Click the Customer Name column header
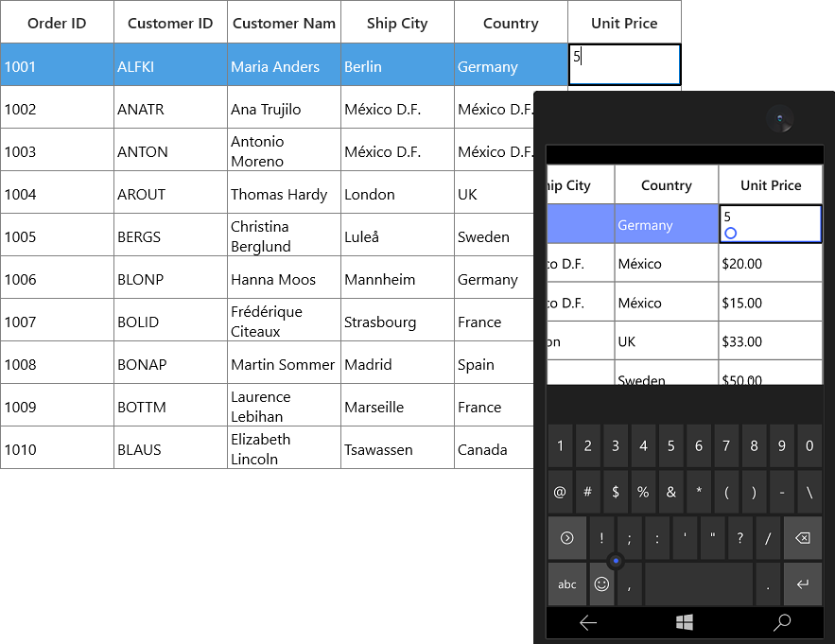835x644 pixels. click(x=284, y=23)
